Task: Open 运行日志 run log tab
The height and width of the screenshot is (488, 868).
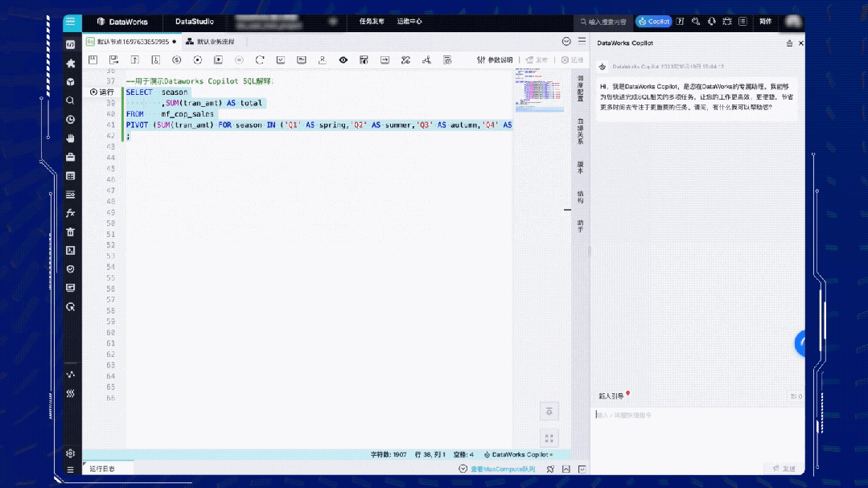Action: 102,469
